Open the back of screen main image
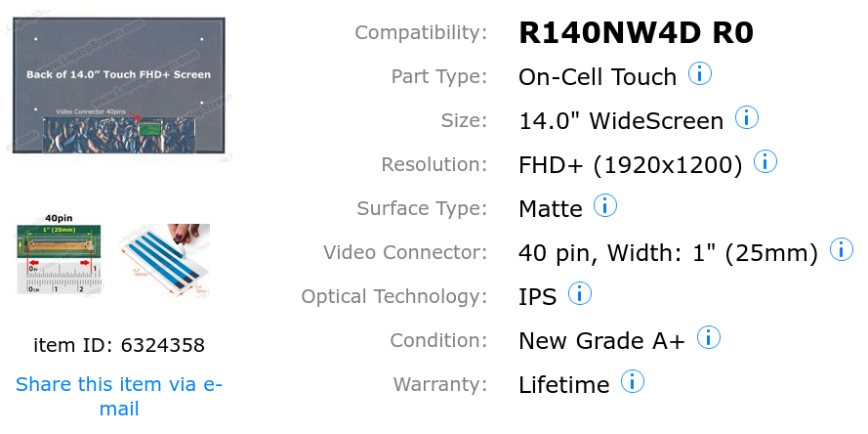Viewport: 868px width, 434px height. pyautogui.click(x=119, y=86)
